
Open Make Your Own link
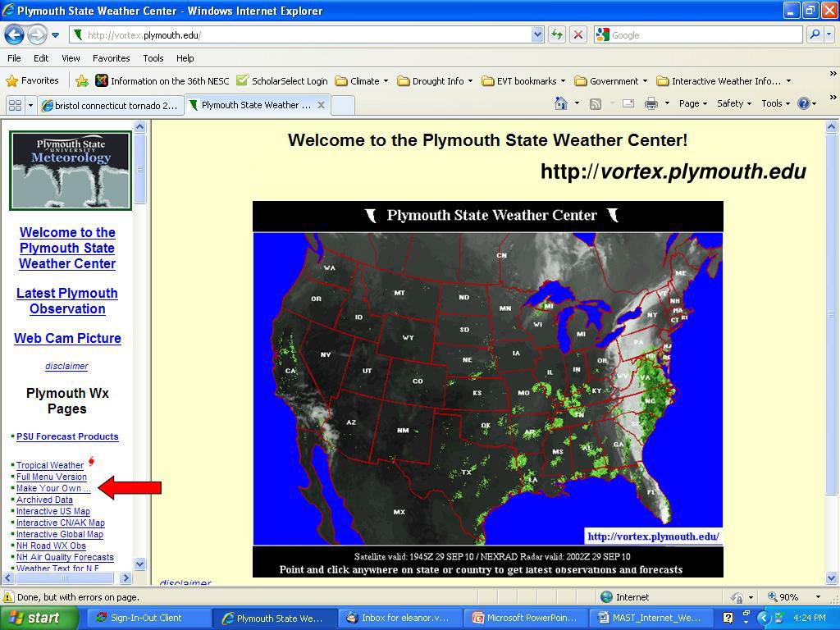[53, 489]
